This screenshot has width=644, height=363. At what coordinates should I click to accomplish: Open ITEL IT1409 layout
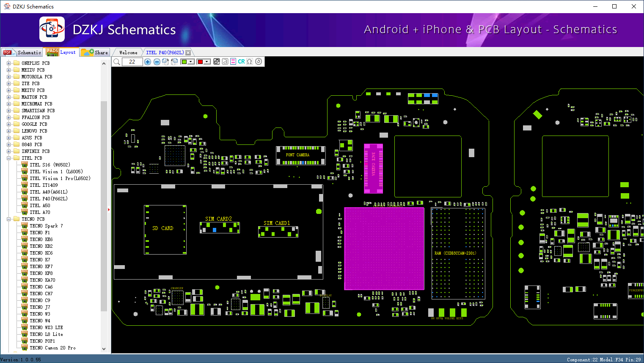(44, 185)
